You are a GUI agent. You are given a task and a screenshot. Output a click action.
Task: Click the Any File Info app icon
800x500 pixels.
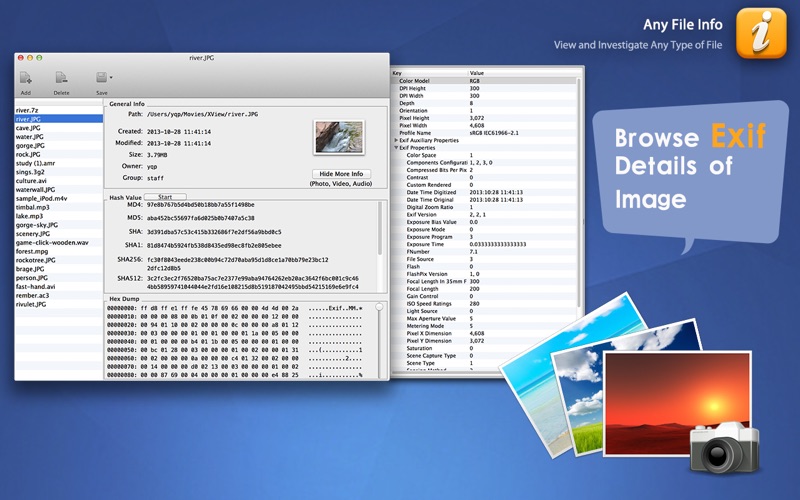point(761,33)
